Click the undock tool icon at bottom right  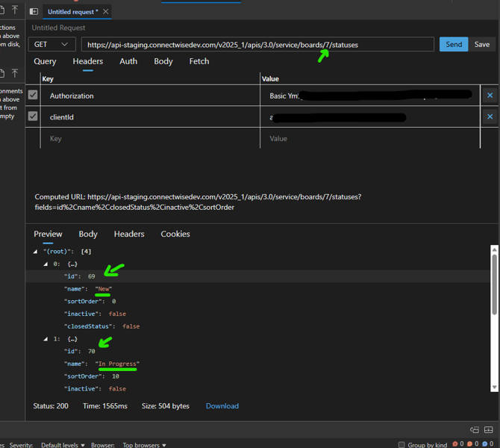475,430
